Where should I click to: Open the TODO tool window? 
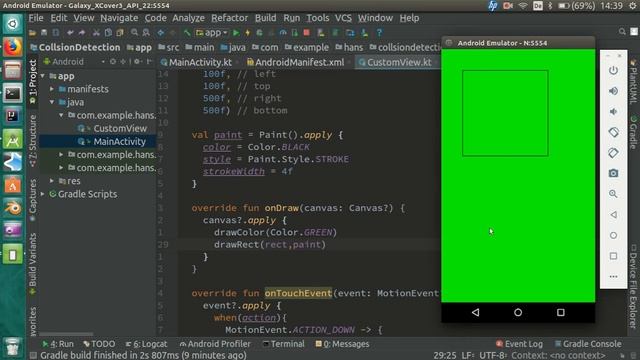pyautogui.click(x=99, y=344)
